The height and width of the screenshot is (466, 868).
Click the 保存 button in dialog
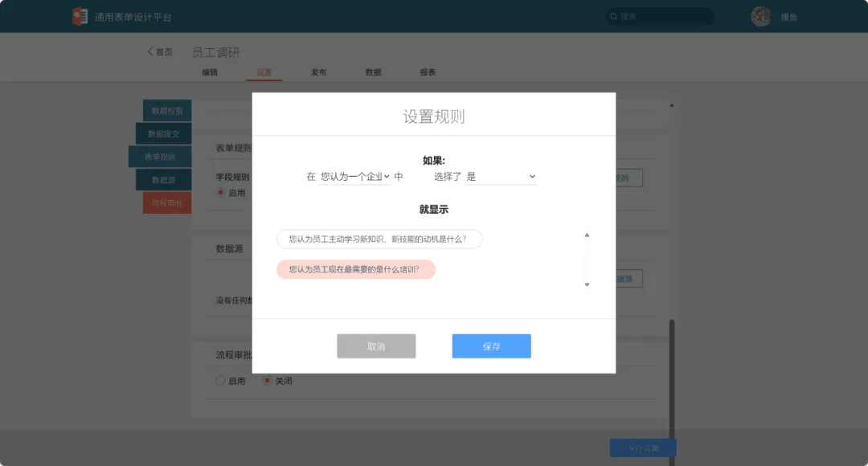point(492,346)
